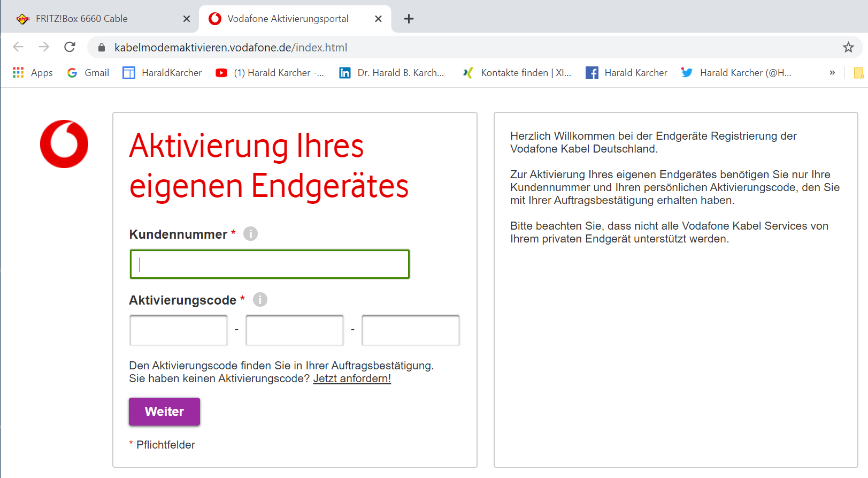This screenshot has height=478, width=868.
Task: Click the text 'Den Aktivierungscode finden Sie'
Action: pyautogui.click(x=281, y=366)
